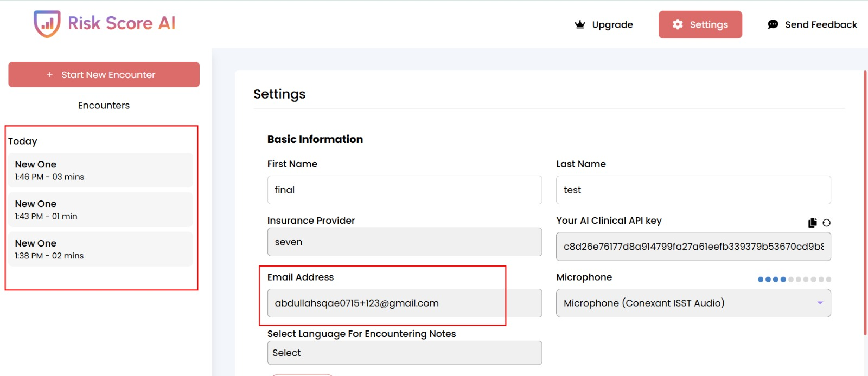868x376 pixels.
Task: Open the Microphone device dropdown
Action: click(x=693, y=303)
